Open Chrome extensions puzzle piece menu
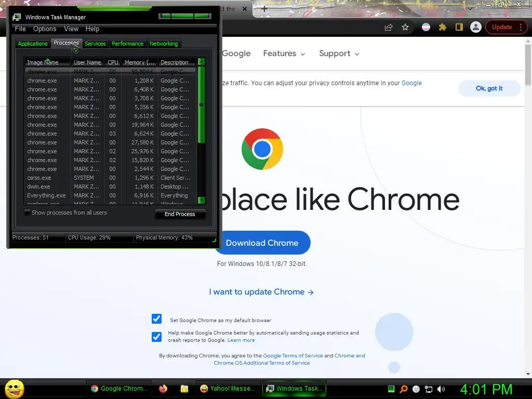This screenshot has height=399, width=532. pyautogui.click(x=443, y=27)
